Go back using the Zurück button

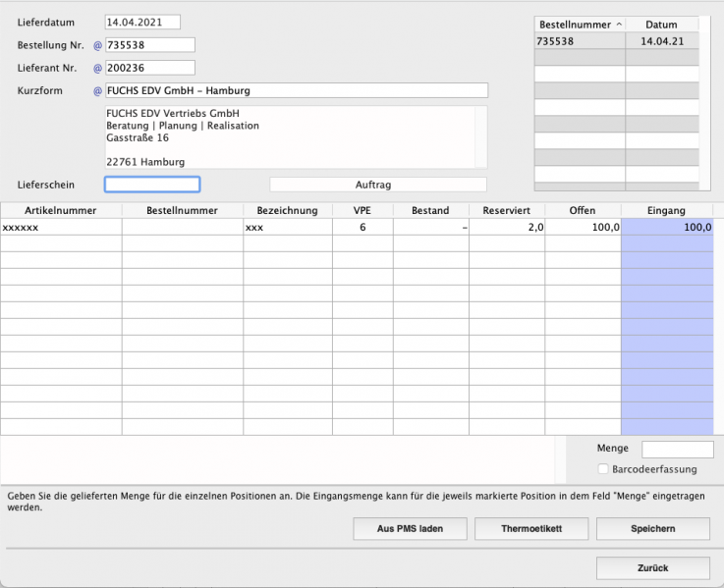click(652, 568)
